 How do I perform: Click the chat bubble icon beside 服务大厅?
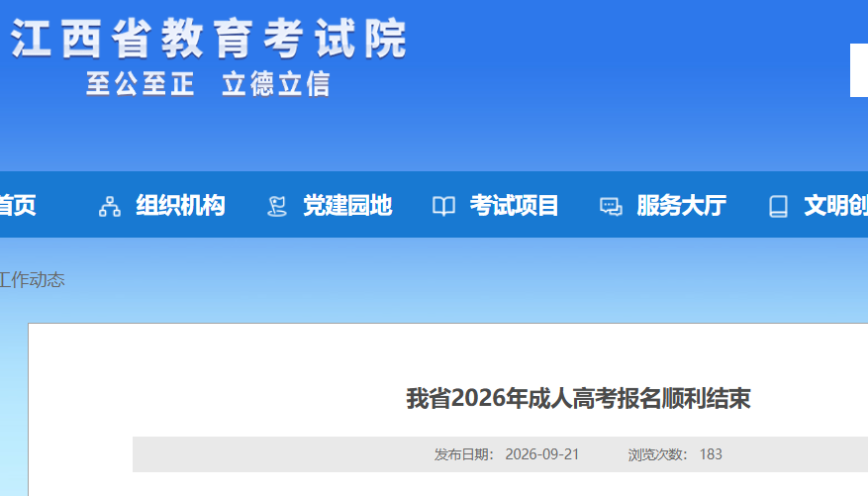[x=611, y=207]
